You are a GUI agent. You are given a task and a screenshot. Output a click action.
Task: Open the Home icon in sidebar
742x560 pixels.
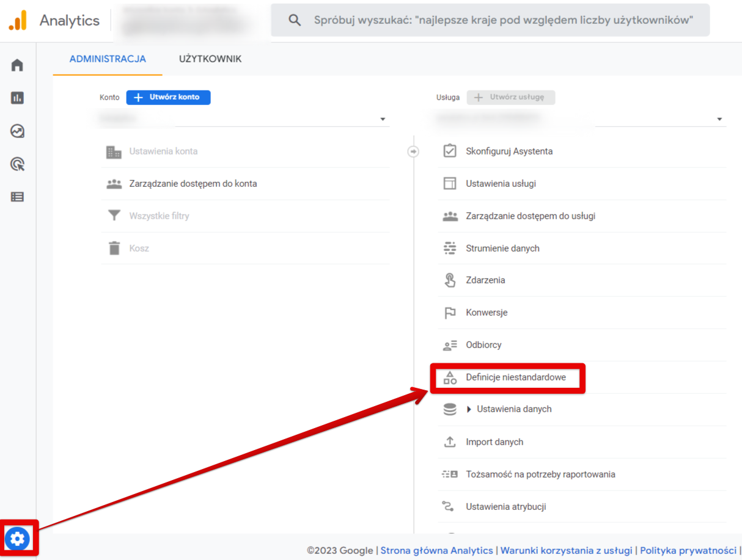pos(17,65)
